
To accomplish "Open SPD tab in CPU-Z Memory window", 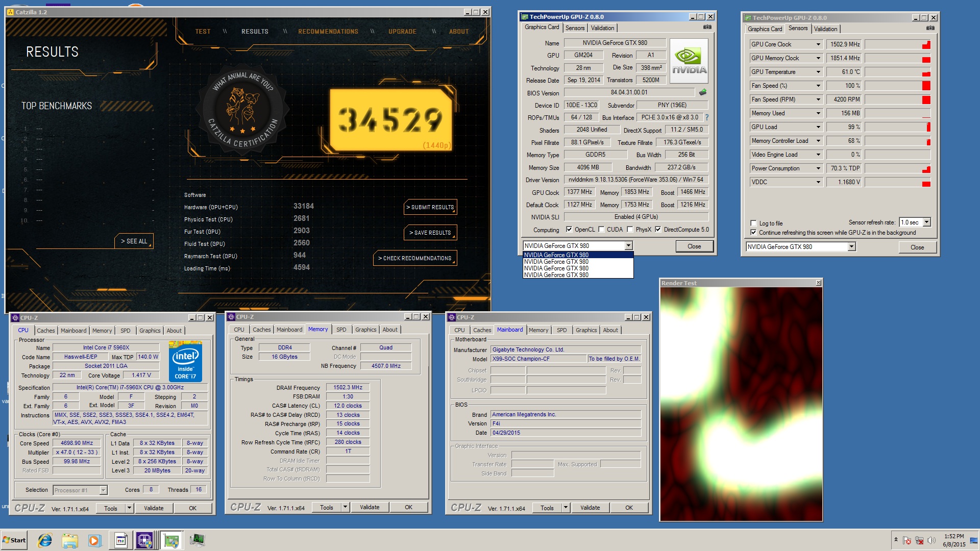I will tap(341, 330).
